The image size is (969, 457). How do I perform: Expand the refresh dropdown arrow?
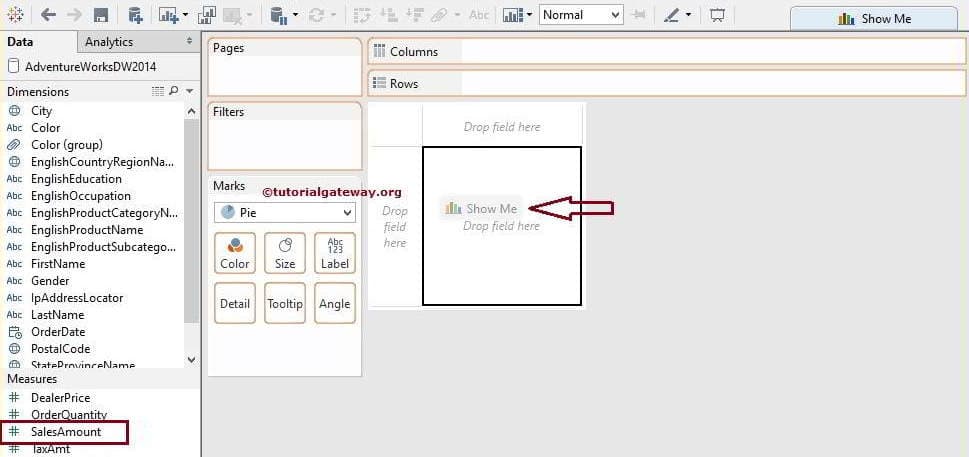(x=334, y=15)
